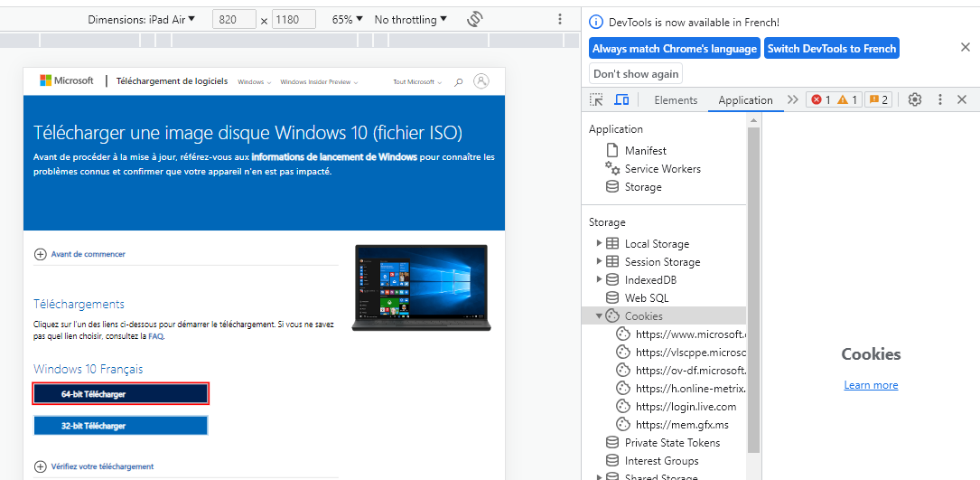Image resolution: width=980 pixels, height=480 pixels.
Task: Open the No throttling dropdown
Action: [x=411, y=19]
